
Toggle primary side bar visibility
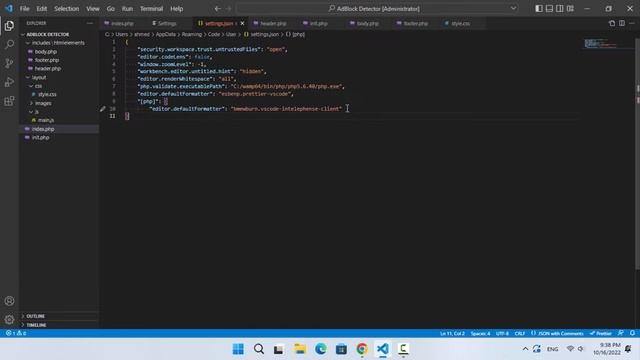pos(539,9)
